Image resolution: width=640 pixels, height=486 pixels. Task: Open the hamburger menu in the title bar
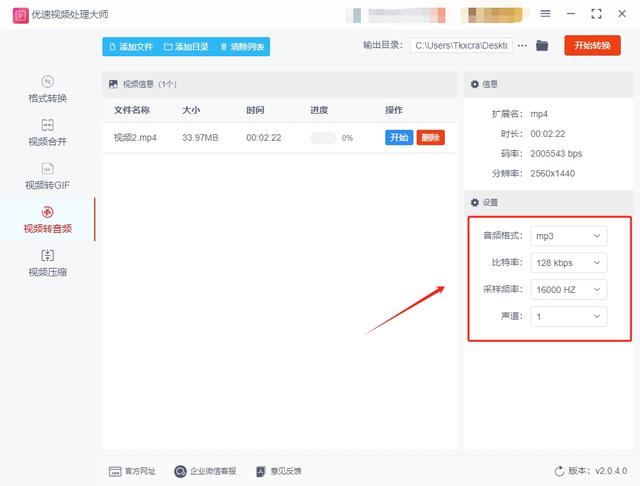(545, 13)
